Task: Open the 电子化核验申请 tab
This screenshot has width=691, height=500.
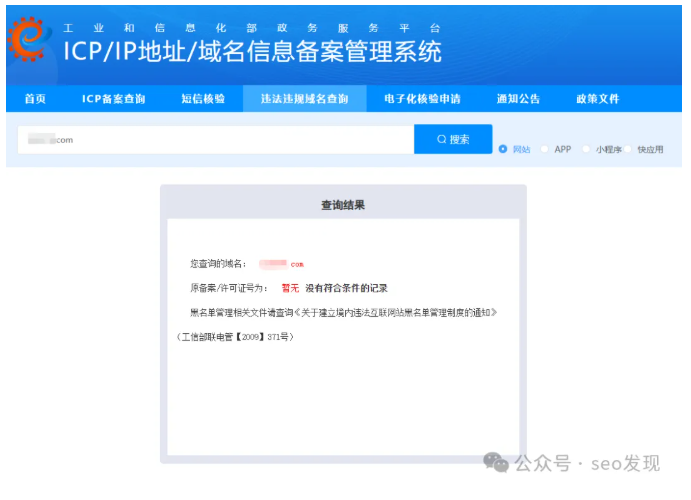Action: tap(422, 99)
